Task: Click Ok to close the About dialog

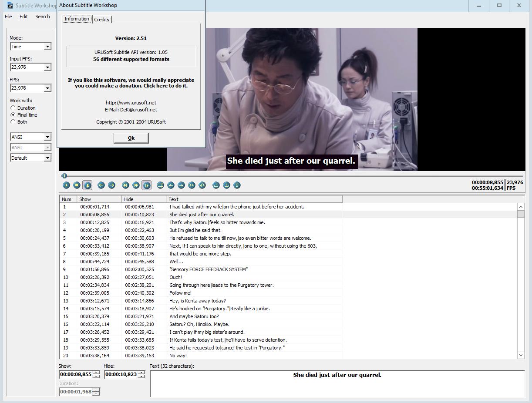Action: pos(131,138)
